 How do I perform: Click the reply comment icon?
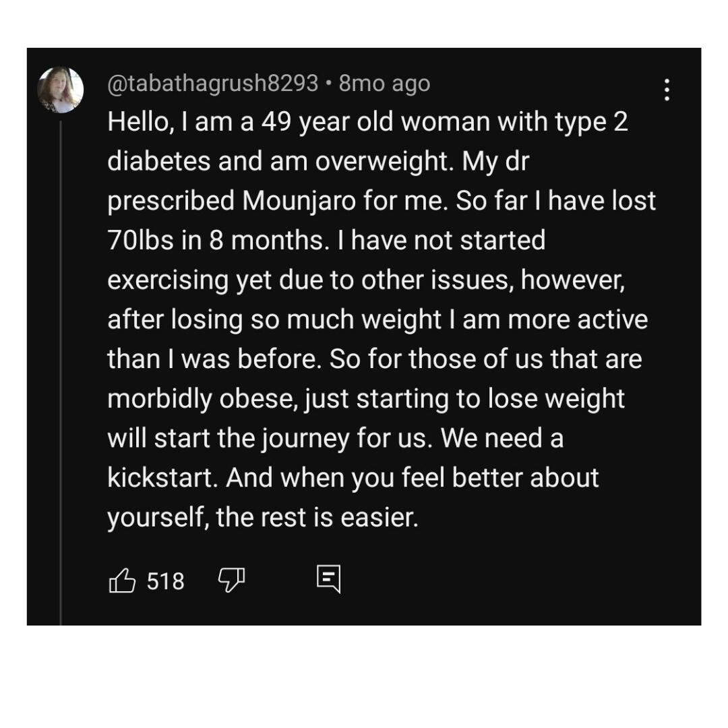click(x=329, y=580)
